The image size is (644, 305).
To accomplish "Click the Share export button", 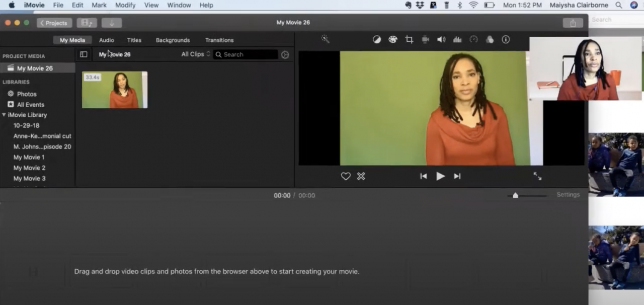I will point(573,23).
